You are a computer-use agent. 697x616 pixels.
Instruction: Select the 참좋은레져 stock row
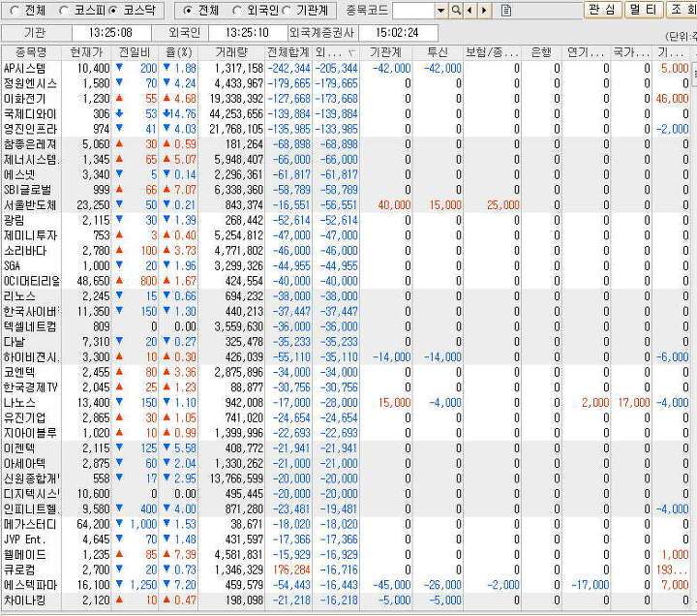coord(347,144)
